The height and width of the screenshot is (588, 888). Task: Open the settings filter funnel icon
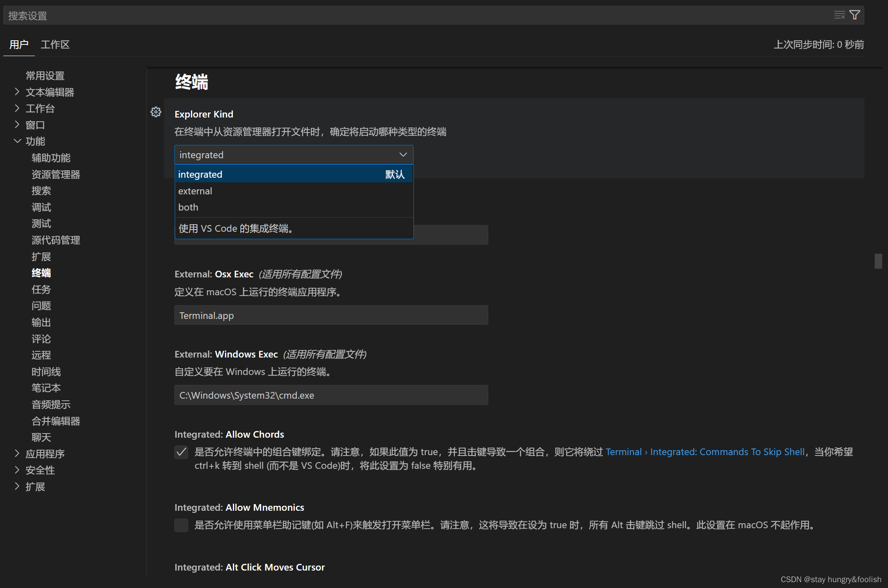pos(854,15)
